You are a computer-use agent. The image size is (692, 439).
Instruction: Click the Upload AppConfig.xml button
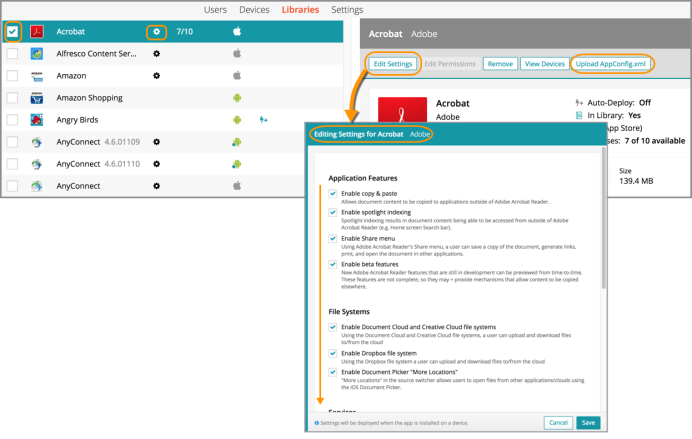click(x=611, y=64)
